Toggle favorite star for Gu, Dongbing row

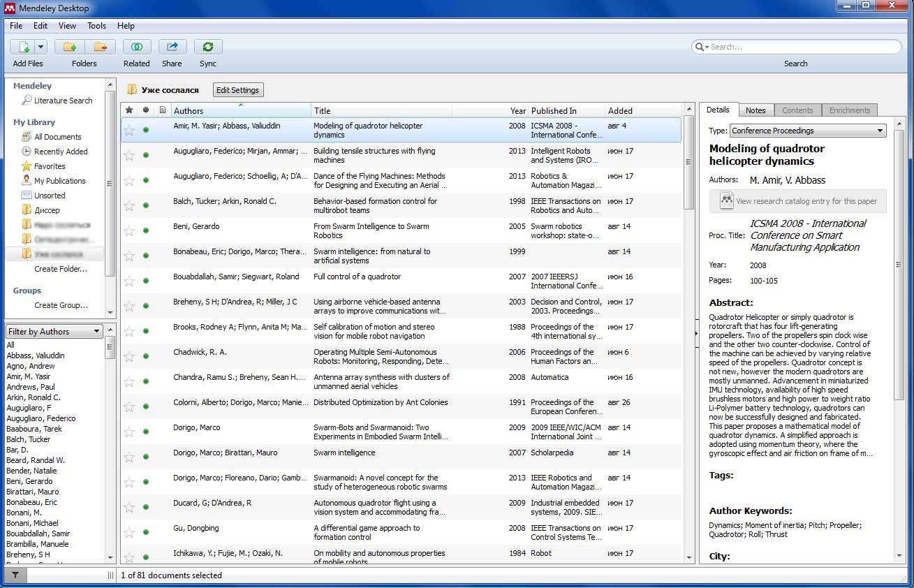pyautogui.click(x=129, y=533)
